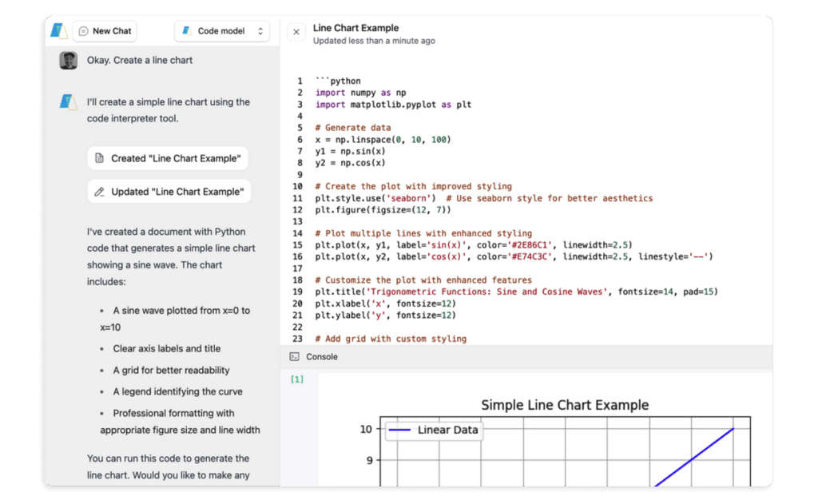Click the app logo in the top-left corner
818x504 pixels.
[57, 30]
